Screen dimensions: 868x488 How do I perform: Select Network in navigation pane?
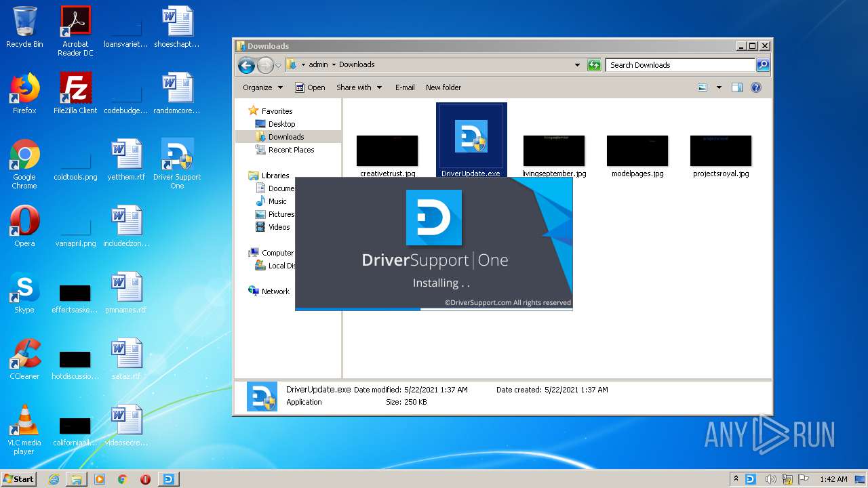[269, 291]
